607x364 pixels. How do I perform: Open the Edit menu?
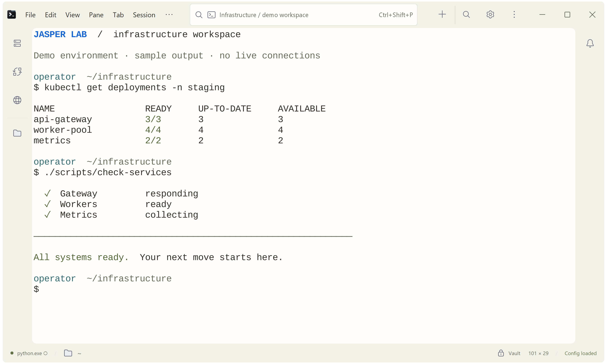50,15
